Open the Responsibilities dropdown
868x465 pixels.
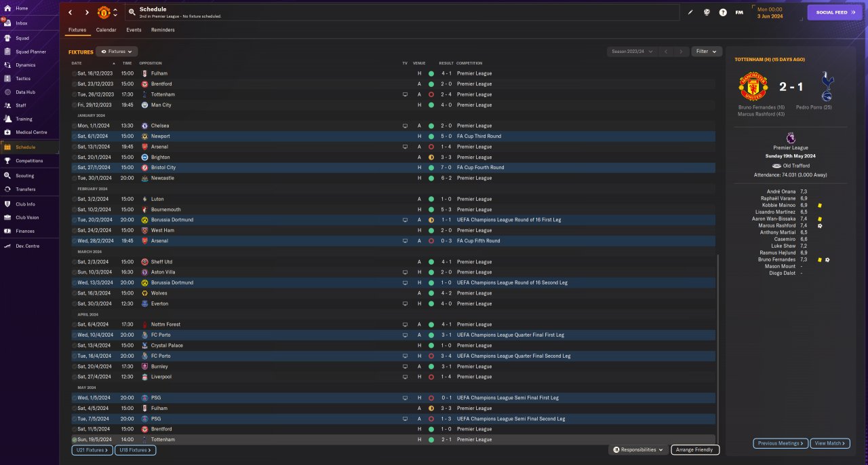coord(638,449)
